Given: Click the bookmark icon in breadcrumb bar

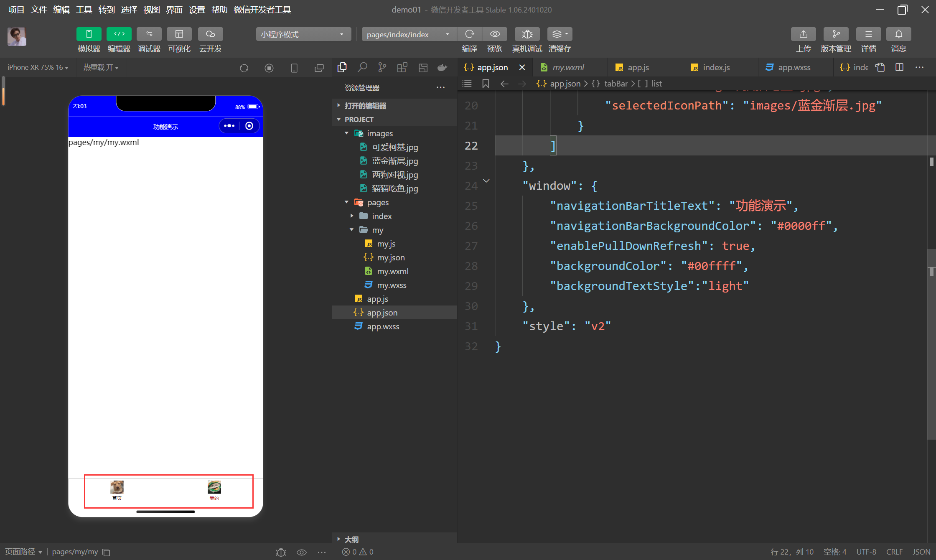Looking at the screenshot, I should 486,84.
